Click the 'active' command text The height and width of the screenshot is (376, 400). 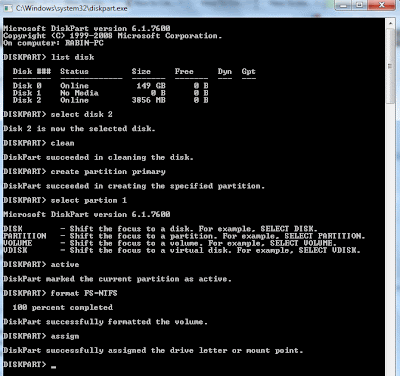tap(65, 265)
